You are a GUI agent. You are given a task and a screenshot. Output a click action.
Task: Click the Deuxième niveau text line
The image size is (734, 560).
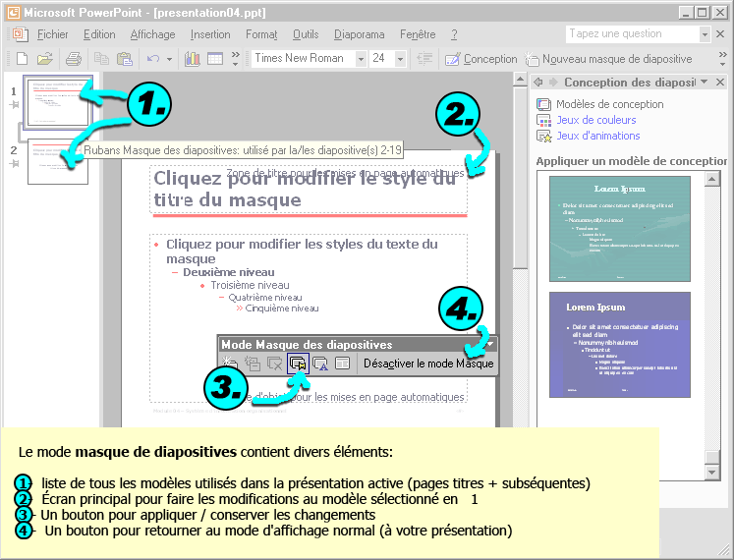pos(228,272)
